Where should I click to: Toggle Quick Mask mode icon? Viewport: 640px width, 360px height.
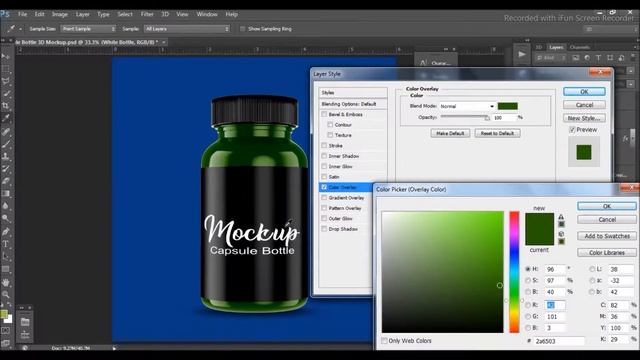[6, 331]
